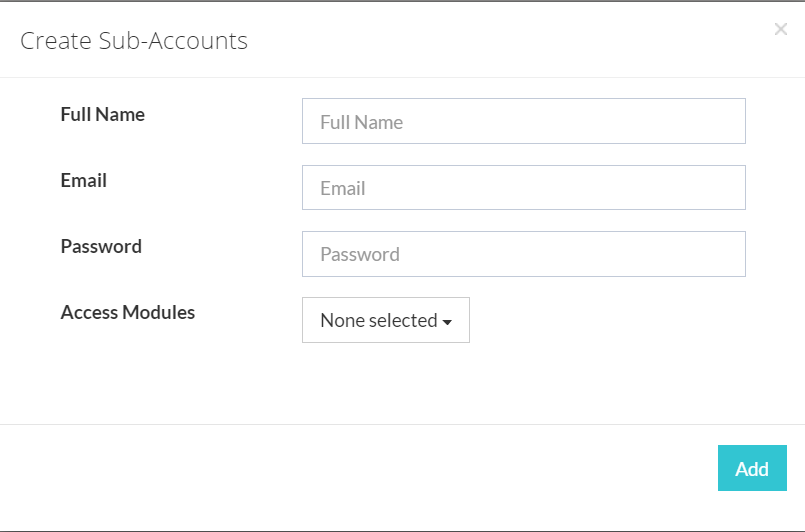Place cursor on Password placeholder text
This screenshot has height=532, width=805.
360,254
